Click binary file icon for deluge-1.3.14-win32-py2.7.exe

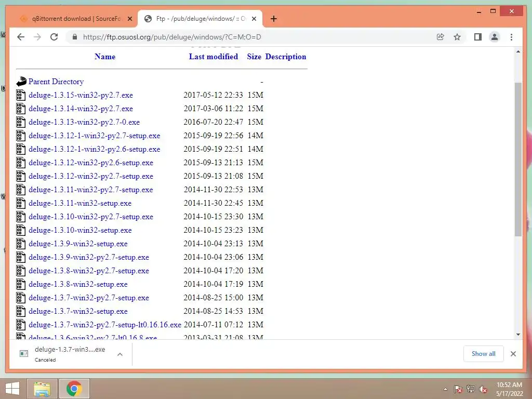point(21,109)
